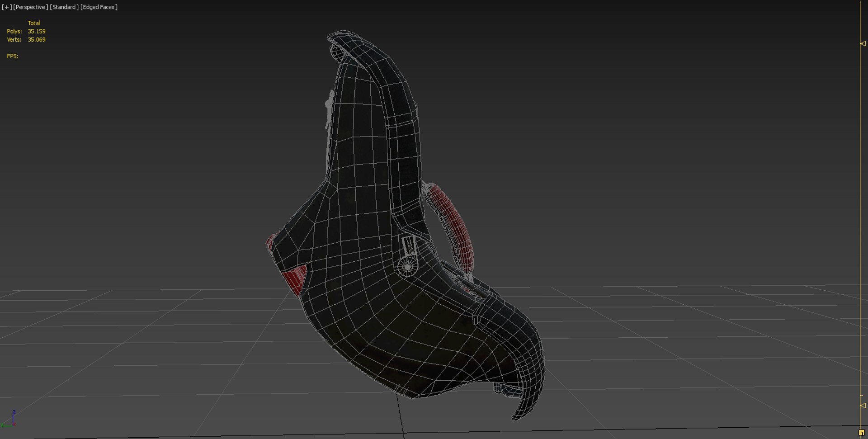The width and height of the screenshot is (868, 439).
Task: Click the Total statistics header
Action: pyautogui.click(x=34, y=23)
